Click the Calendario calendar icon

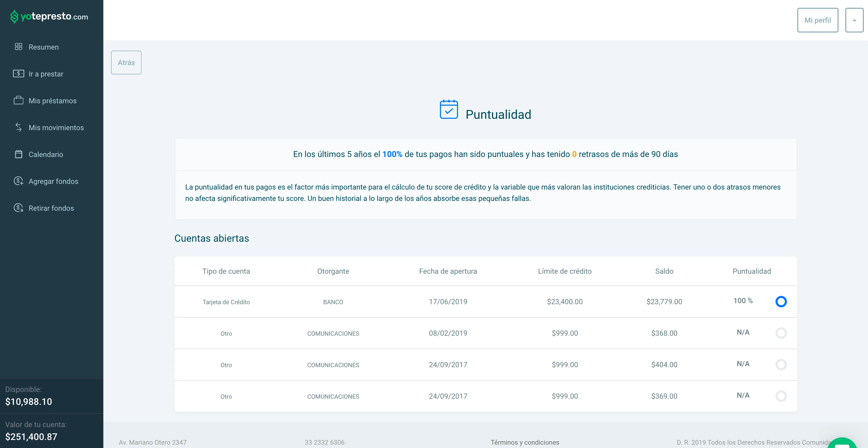click(x=19, y=154)
